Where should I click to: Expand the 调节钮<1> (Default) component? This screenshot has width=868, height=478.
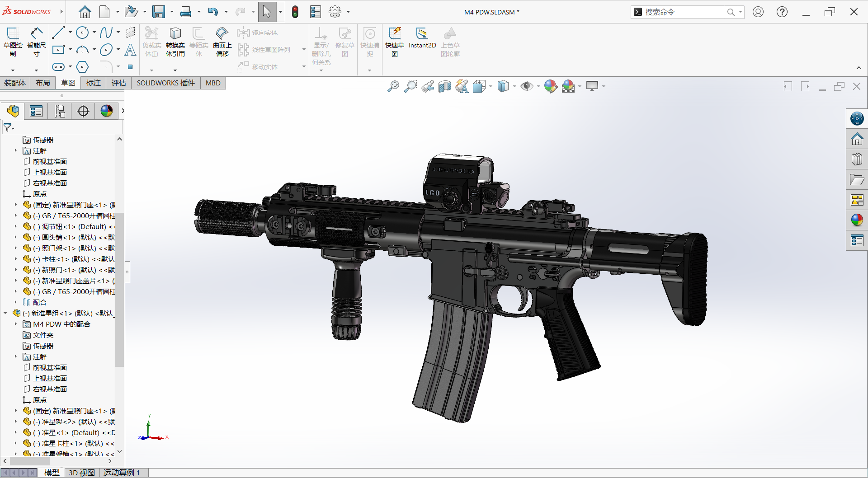pos(16,226)
